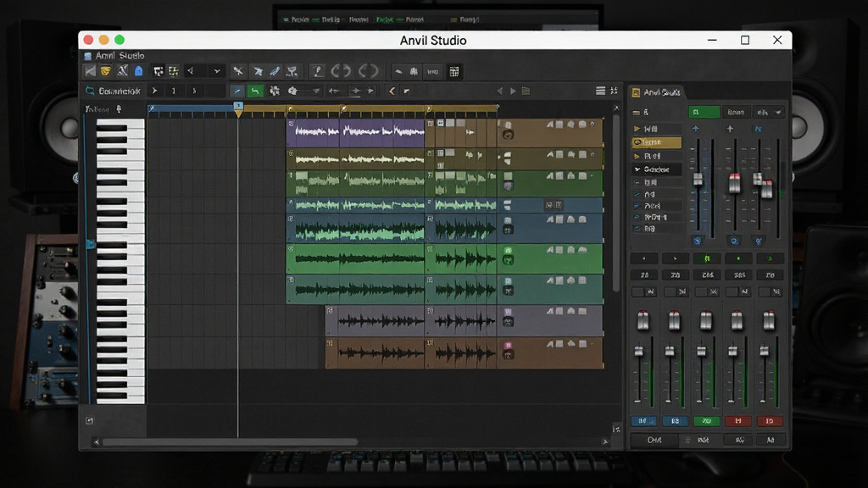868x488 pixels.
Task: Open the dropdown arrow next to the gear
Action: click(x=315, y=91)
